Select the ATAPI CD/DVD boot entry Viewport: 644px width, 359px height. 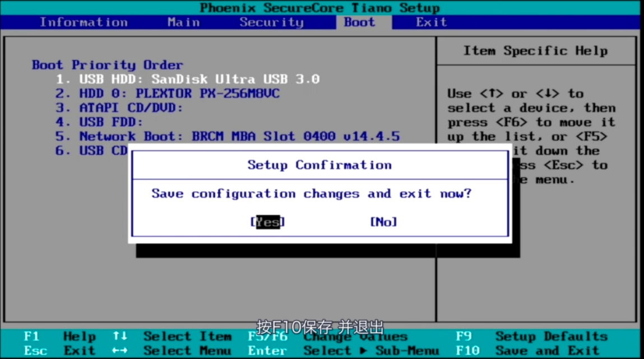119,108
